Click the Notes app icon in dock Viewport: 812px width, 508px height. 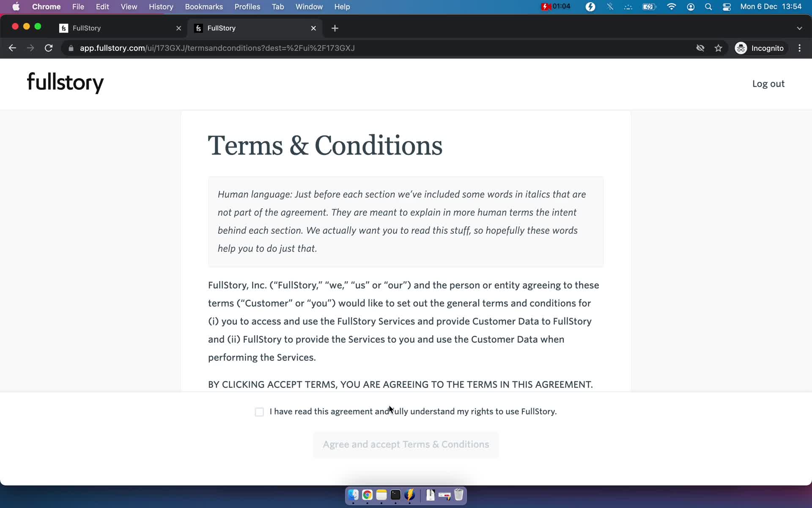click(x=381, y=495)
